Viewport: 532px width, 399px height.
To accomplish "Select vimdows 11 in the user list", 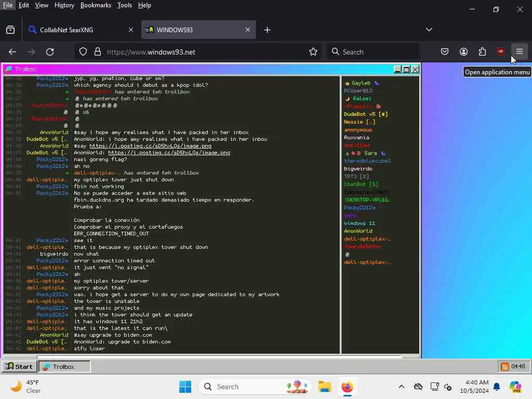I will 360,223.
